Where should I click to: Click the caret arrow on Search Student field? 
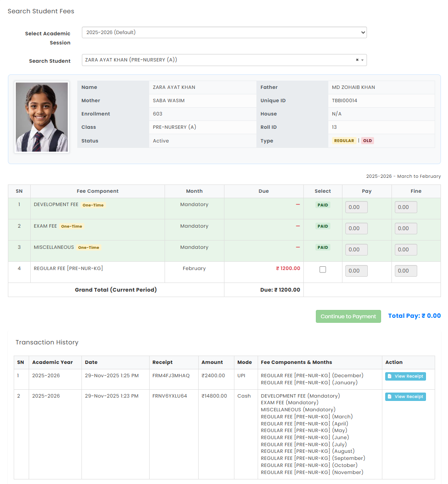coord(362,60)
